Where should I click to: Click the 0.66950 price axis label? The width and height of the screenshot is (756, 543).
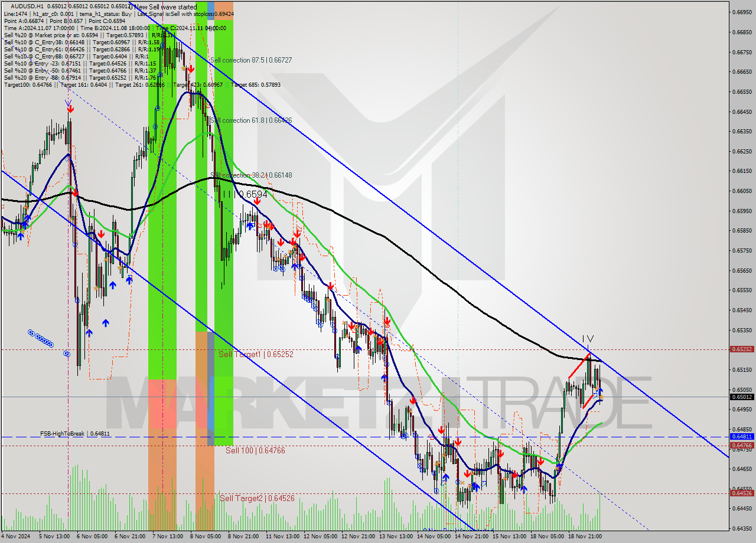pos(742,12)
